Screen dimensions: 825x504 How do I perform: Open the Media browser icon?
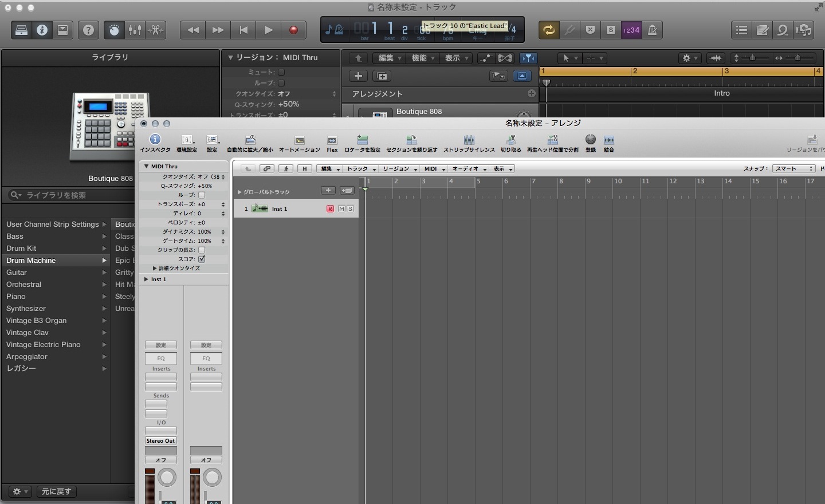(x=804, y=30)
